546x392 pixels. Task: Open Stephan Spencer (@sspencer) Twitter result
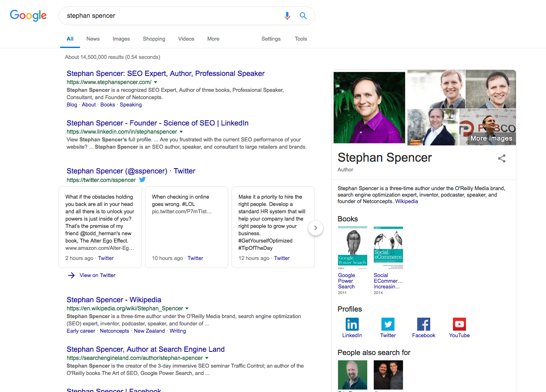coord(131,171)
